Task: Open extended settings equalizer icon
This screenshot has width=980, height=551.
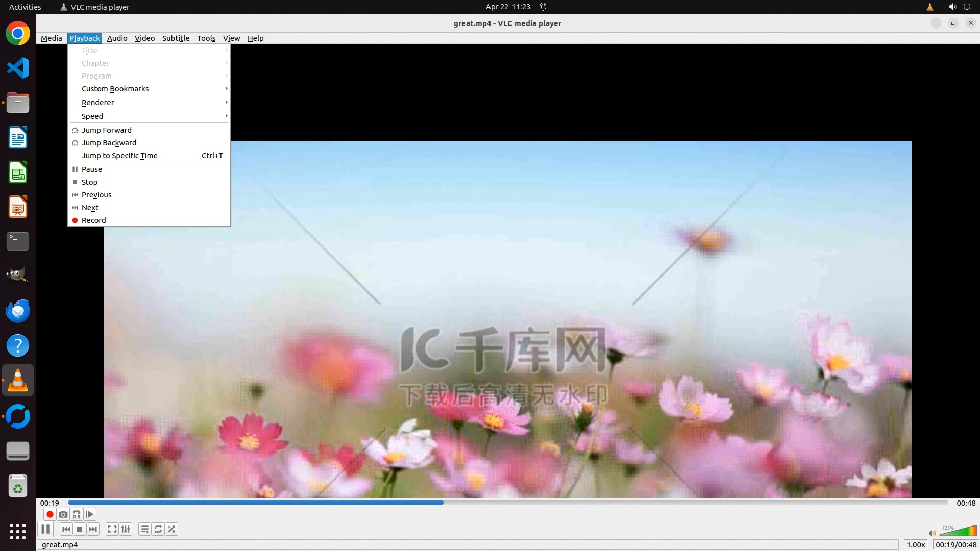Action: click(126, 529)
